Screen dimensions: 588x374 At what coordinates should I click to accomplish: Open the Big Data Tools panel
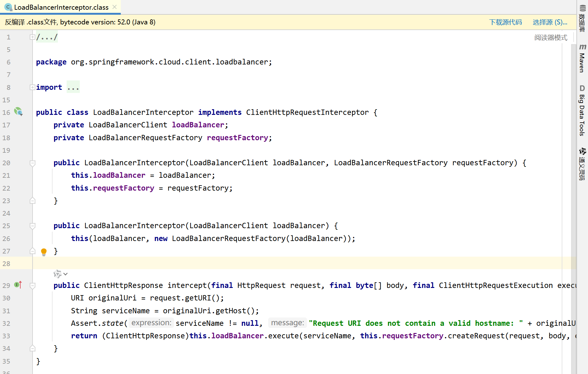click(582, 110)
